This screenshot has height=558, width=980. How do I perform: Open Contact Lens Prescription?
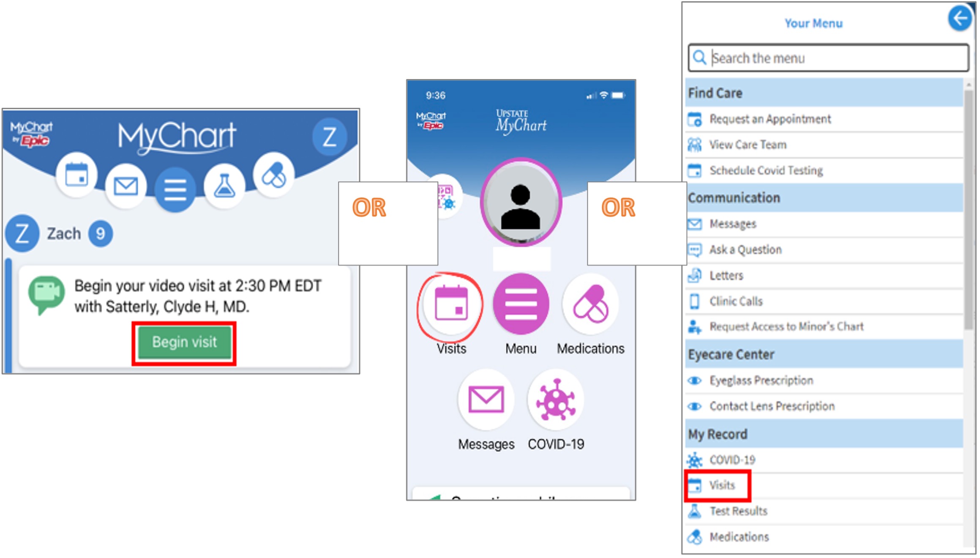824,406
